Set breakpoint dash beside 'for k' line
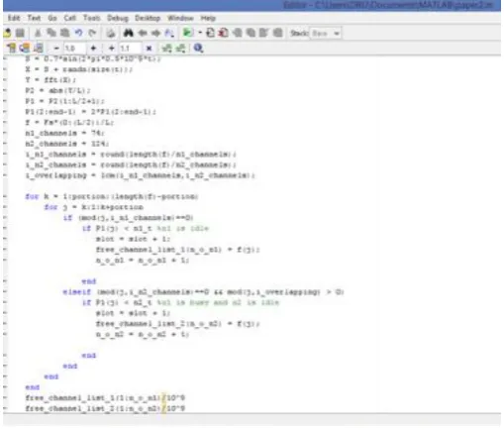Screen dimensions: 504x430 pyautogui.click(x=5, y=196)
